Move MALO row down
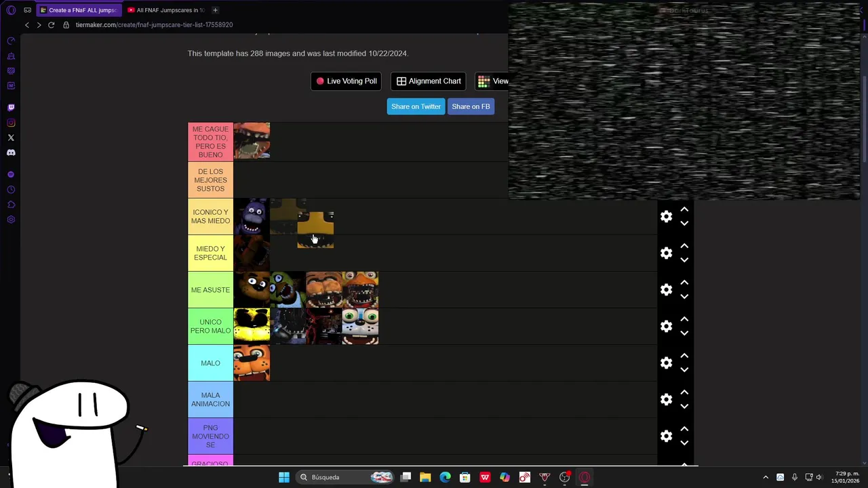This screenshot has width=868, height=488. 684,369
